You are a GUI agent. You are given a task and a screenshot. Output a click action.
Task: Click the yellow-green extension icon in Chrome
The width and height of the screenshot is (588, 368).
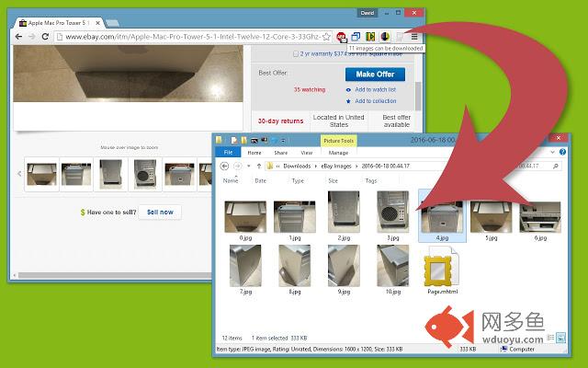coord(370,37)
